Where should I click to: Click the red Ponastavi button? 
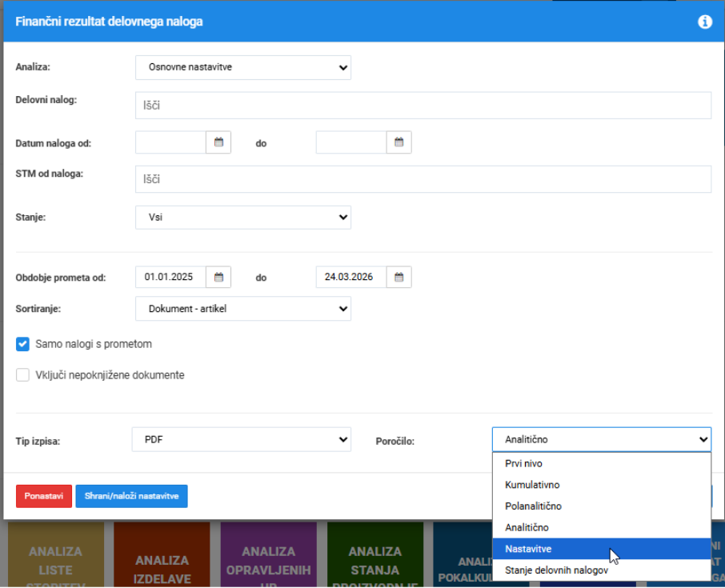[x=44, y=496]
